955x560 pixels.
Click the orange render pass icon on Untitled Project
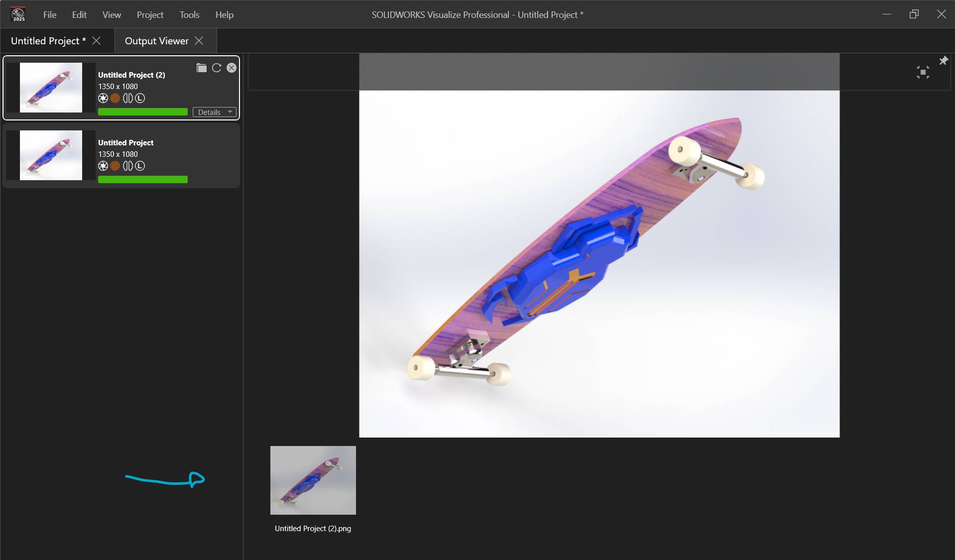click(x=115, y=166)
